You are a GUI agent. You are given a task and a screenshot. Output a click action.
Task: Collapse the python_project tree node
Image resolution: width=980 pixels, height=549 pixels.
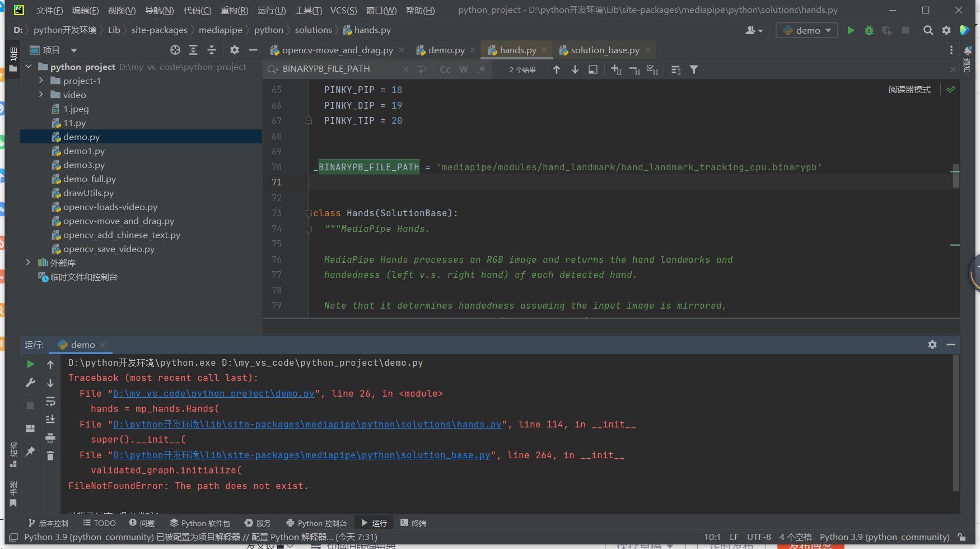29,67
